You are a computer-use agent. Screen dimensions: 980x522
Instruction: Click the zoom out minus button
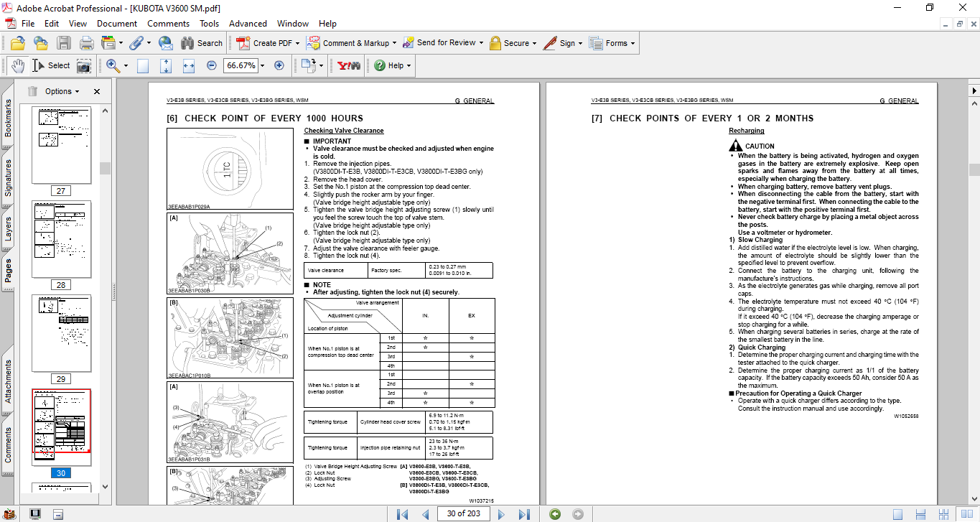click(211, 65)
